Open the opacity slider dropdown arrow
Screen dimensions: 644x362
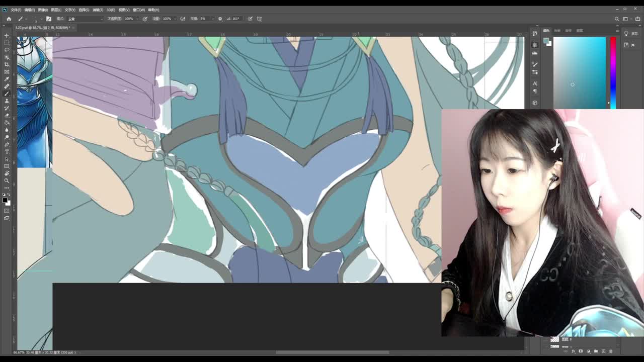coord(137,19)
